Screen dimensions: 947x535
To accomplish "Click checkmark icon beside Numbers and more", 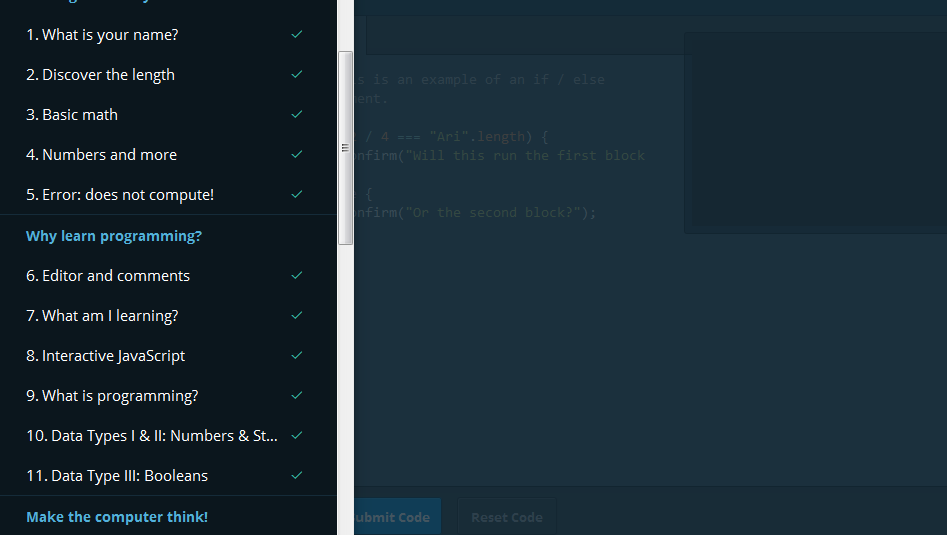I will tap(297, 154).
